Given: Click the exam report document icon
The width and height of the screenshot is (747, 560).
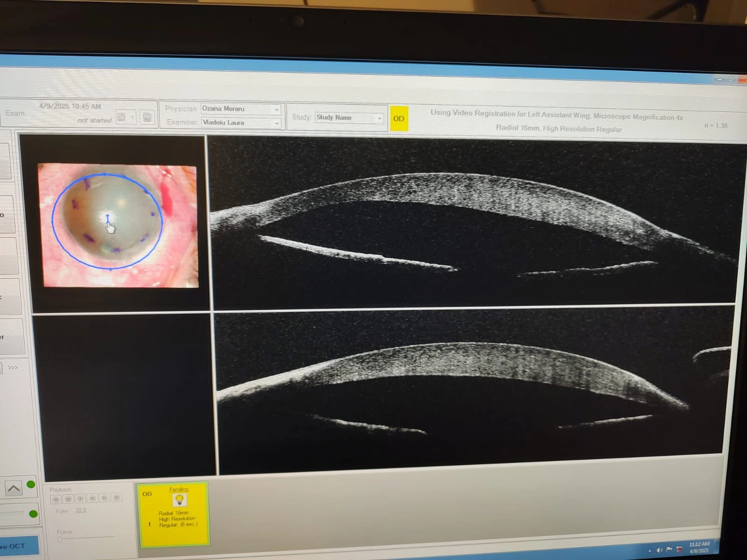Looking at the screenshot, I should (147, 117).
